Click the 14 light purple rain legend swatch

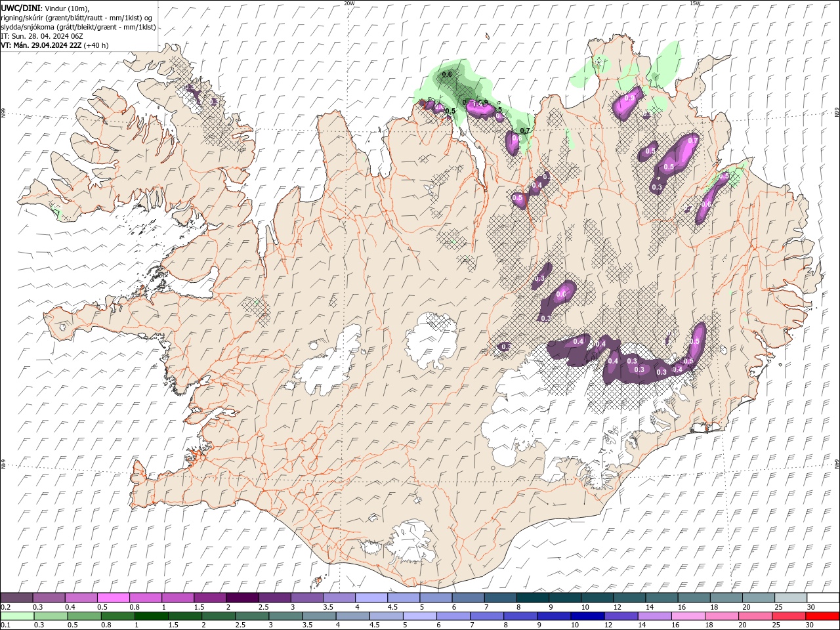click(654, 616)
